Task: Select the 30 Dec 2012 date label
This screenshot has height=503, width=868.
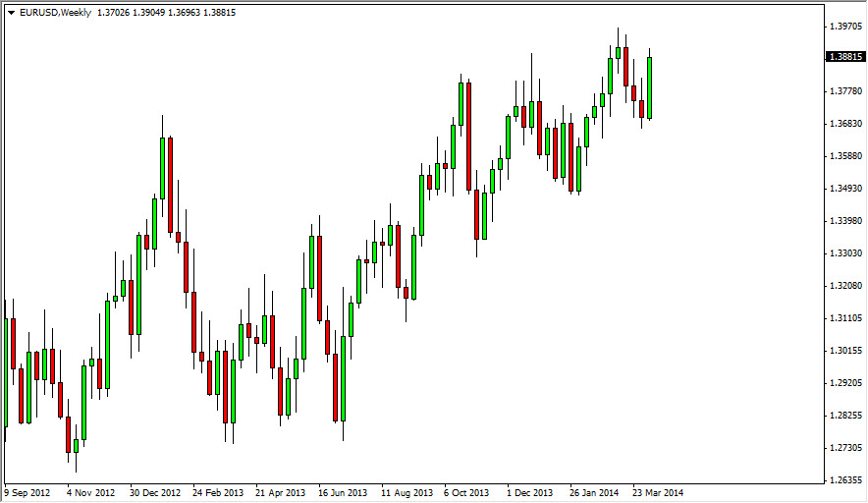Action: [x=155, y=492]
